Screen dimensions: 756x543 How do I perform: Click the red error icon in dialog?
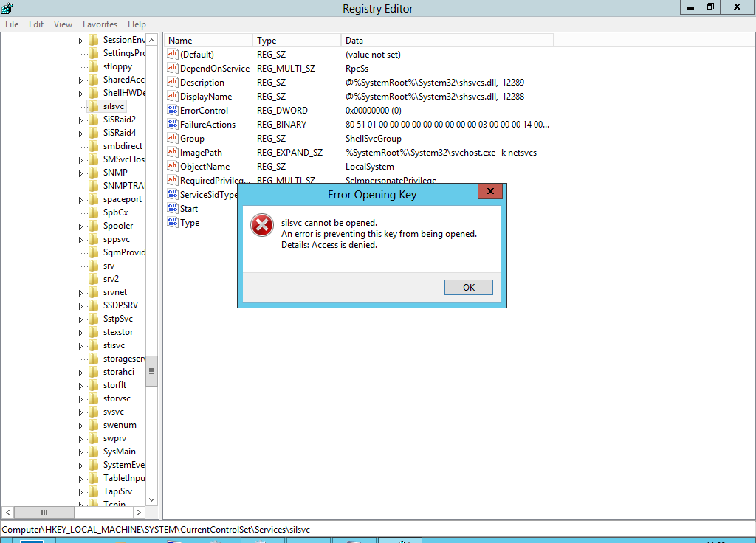(x=261, y=226)
